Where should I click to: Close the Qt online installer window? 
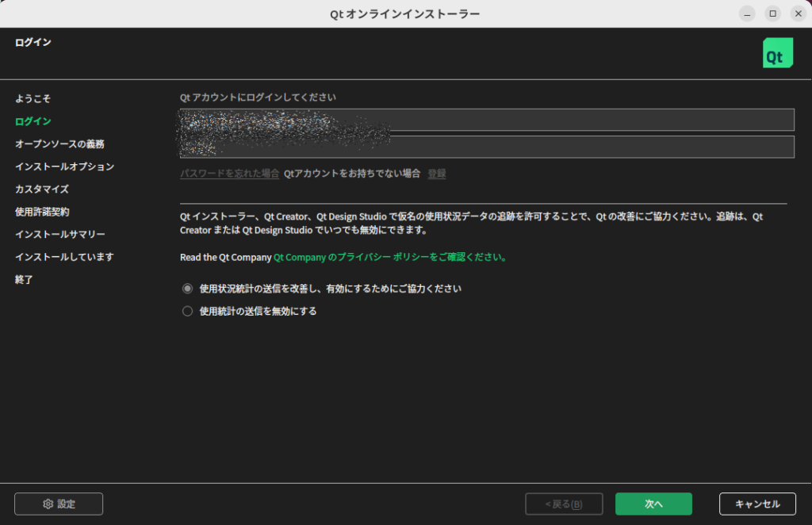click(798, 13)
